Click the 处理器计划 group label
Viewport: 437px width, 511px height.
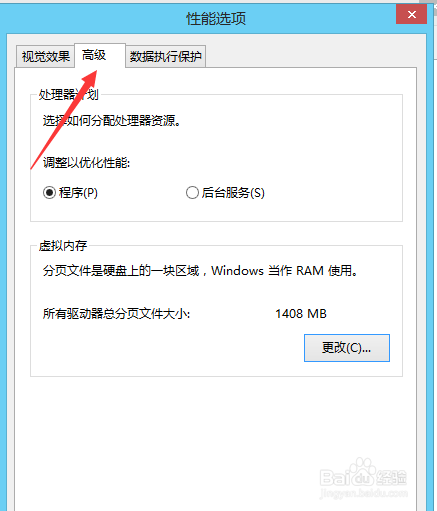(69, 95)
